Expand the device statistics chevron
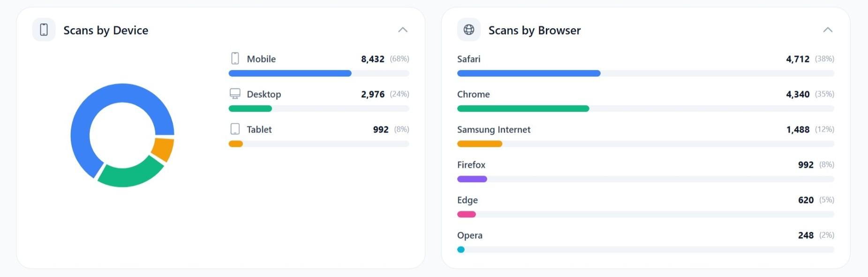 pyautogui.click(x=402, y=30)
